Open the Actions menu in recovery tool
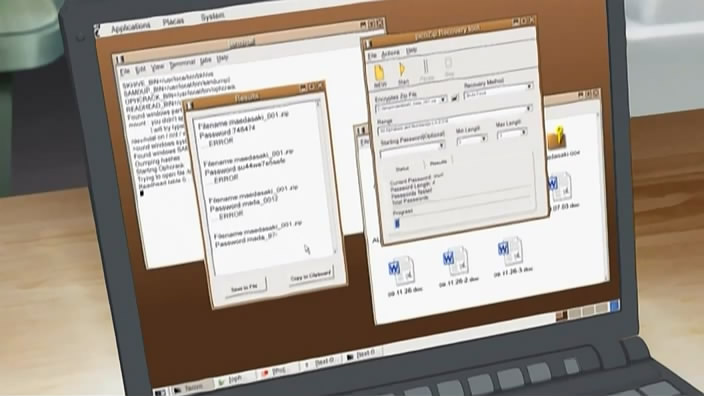Viewport: 704px width, 396px height. [390, 53]
